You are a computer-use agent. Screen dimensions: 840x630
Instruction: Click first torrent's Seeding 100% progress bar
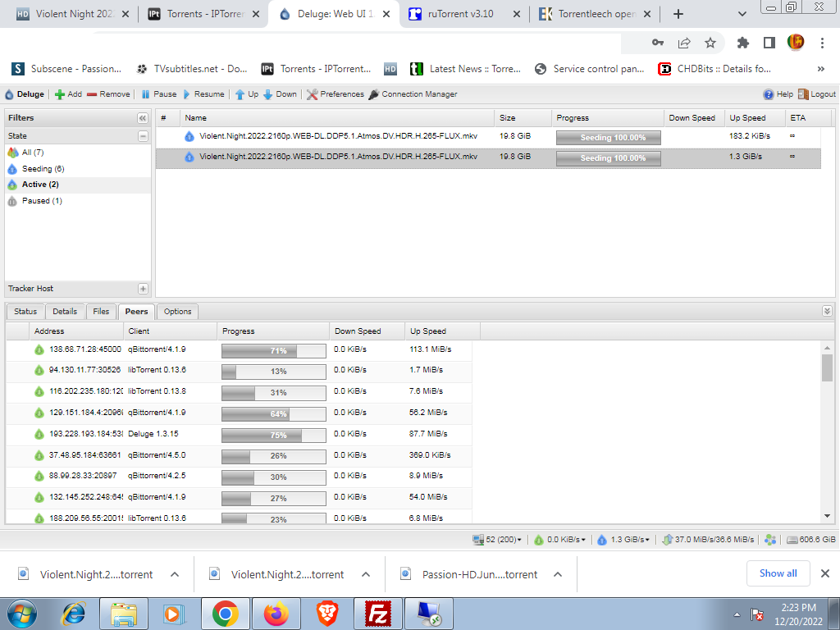(x=608, y=138)
